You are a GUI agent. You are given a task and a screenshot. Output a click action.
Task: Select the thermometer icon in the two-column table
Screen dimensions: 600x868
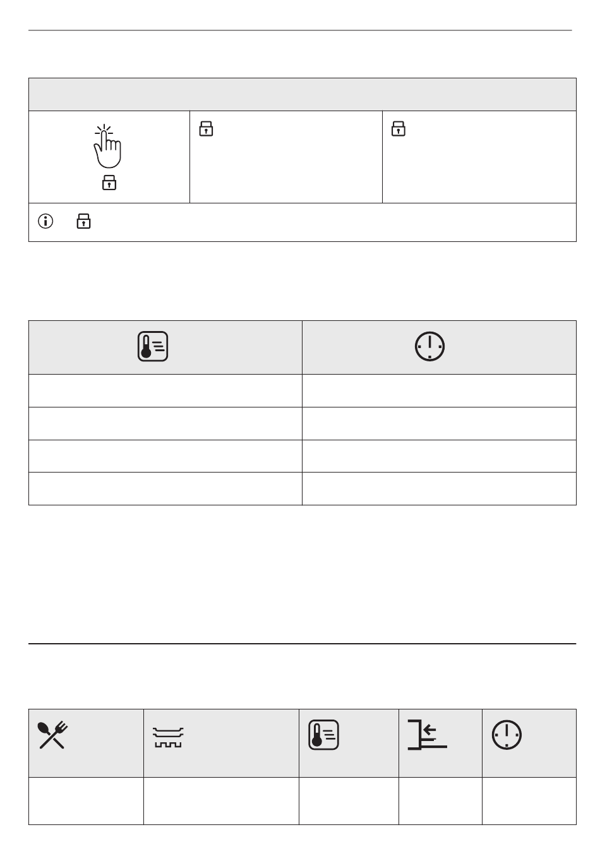[153, 346]
